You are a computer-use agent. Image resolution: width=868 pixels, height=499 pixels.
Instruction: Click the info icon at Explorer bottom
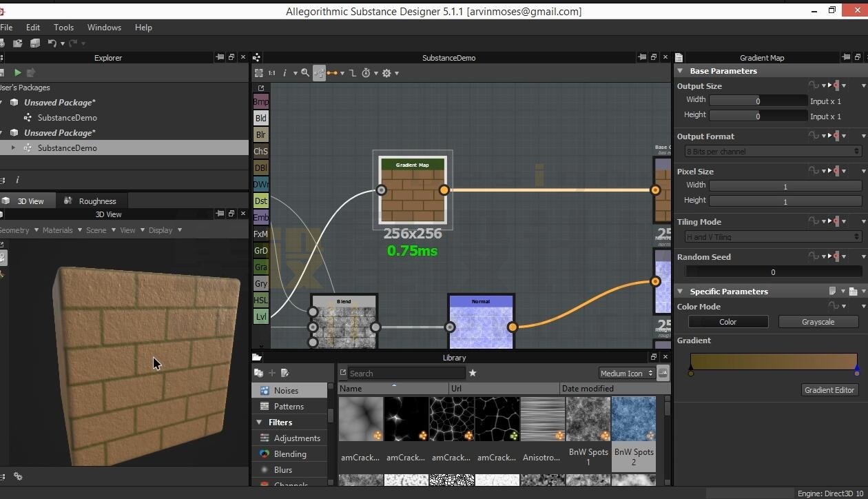click(17, 180)
